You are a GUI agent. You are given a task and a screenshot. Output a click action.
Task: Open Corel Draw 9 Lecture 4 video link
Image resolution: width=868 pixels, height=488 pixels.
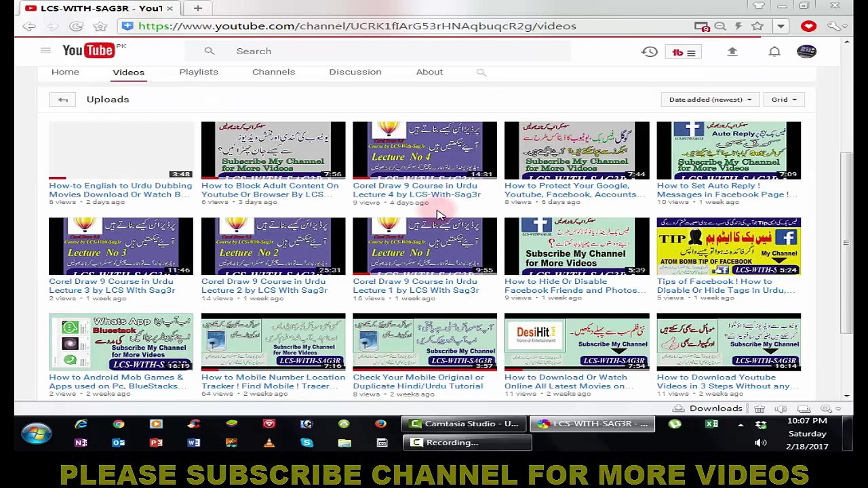coord(416,190)
